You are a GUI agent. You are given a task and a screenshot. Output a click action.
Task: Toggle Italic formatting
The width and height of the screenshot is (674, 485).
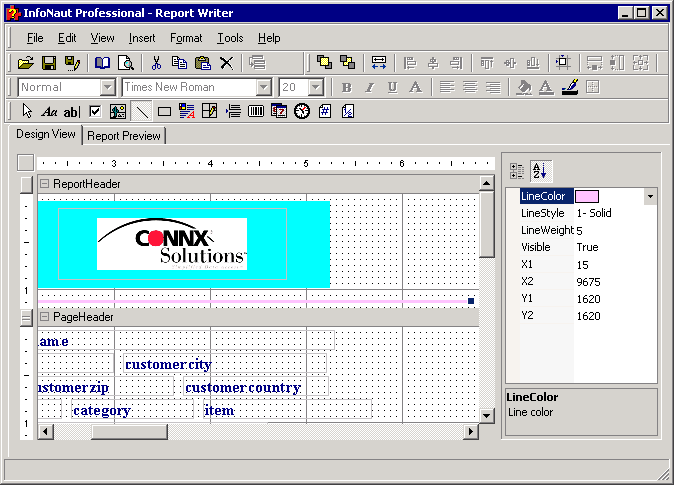pyautogui.click(x=369, y=88)
